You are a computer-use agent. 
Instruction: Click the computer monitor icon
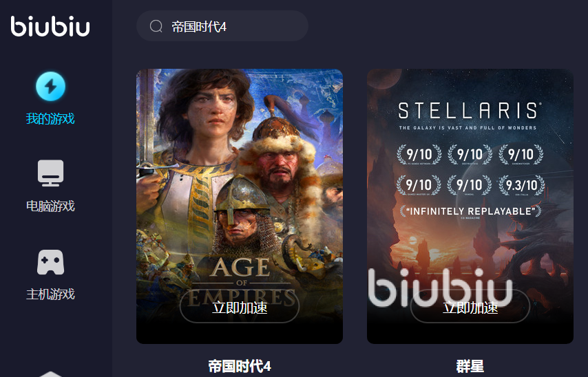click(x=51, y=173)
